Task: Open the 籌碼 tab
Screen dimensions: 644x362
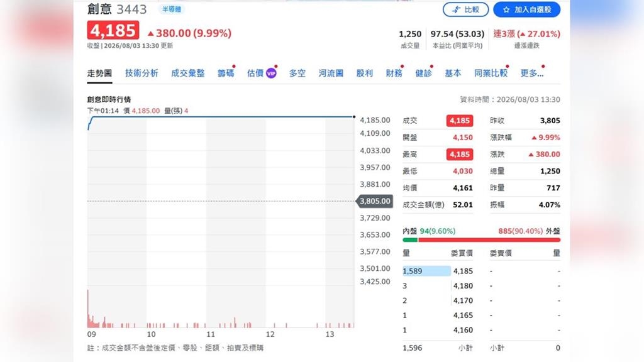Action: coord(226,73)
